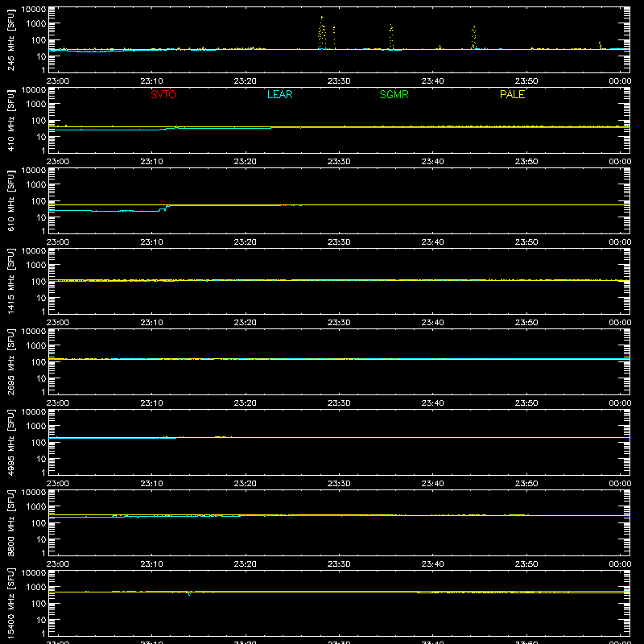This screenshot has width=644, height=644.
Task: Click the 00:00 time label under 245 MHz plot
Action: tap(620, 81)
